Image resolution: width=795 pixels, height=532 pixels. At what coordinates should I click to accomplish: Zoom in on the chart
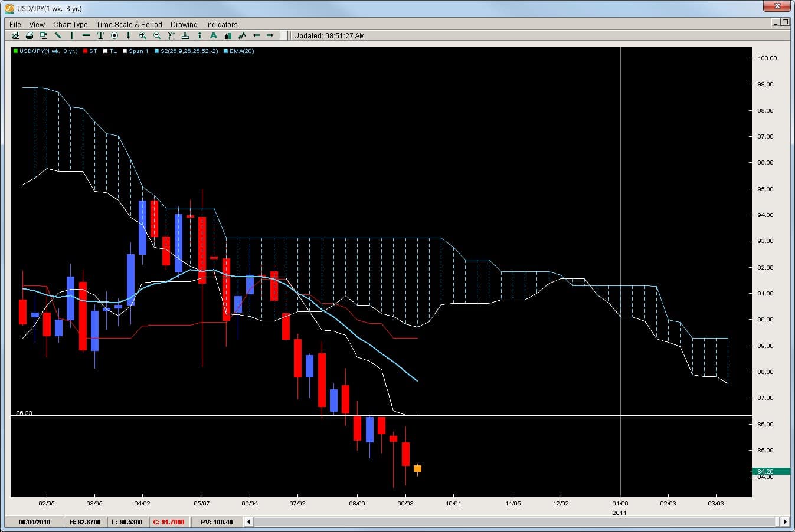click(143, 35)
